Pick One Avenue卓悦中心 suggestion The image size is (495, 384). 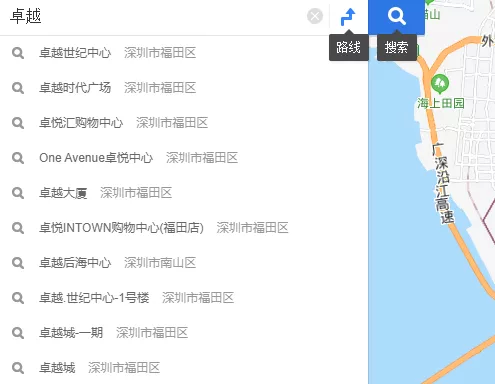click(x=184, y=158)
